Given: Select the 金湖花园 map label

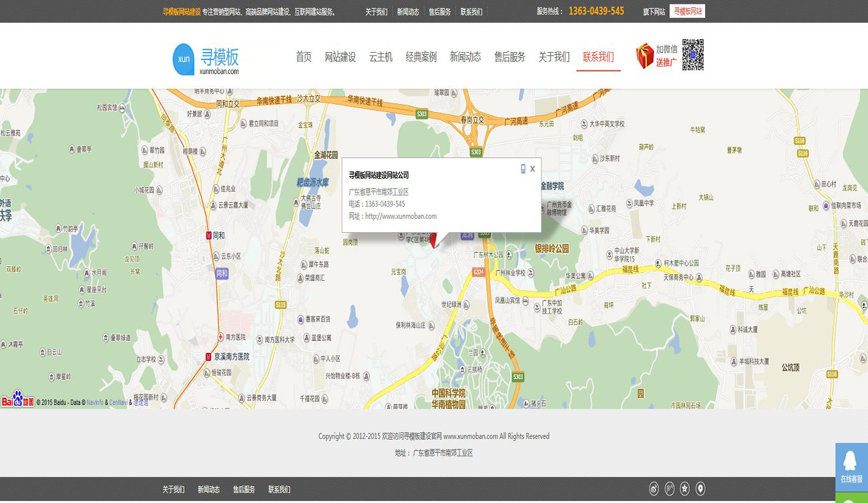Looking at the screenshot, I should tap(326, 154).
